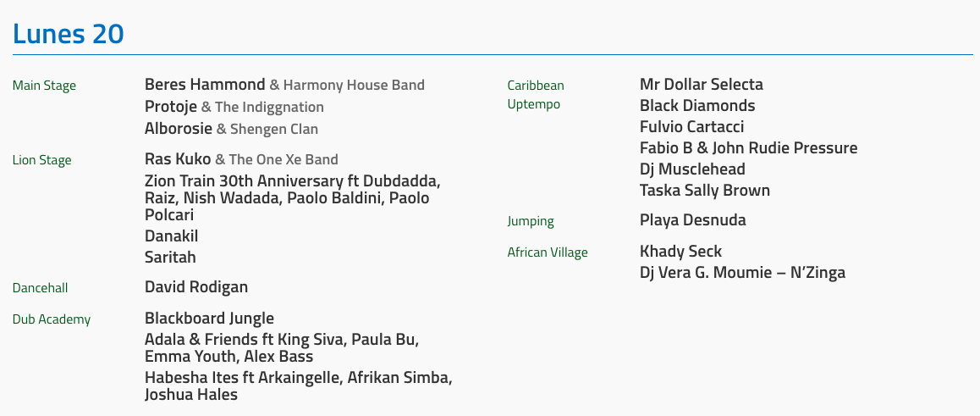The height and width of the screenshot is (416, 980).
Task: Select Protoje in the Main Stage lineup
Action: (x=171, y=107)
